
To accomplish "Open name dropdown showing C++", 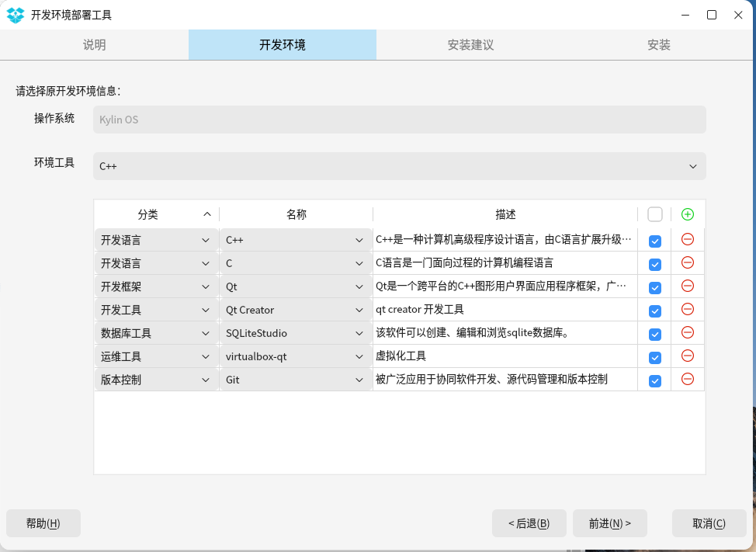I will coord(296,240).
